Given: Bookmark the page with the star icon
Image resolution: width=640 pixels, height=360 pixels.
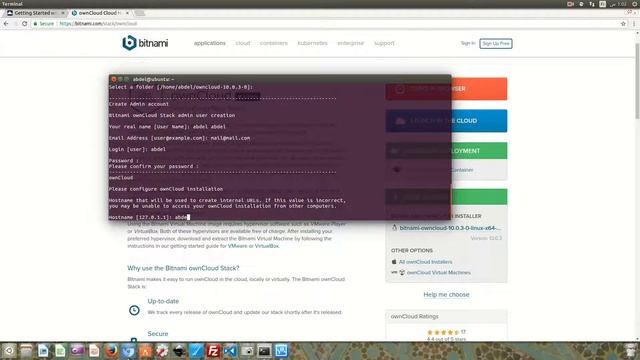Looking at the screenshot, I should click(623, 24).
